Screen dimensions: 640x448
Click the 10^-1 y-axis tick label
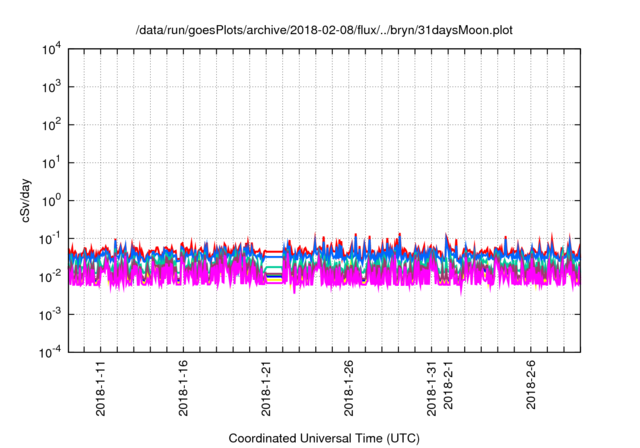[52, 238]
